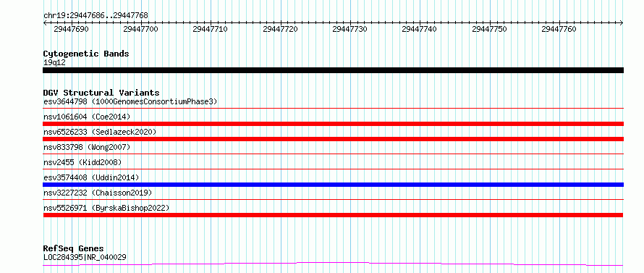Select ruler tick label 29447700

[x=140, y=29]
